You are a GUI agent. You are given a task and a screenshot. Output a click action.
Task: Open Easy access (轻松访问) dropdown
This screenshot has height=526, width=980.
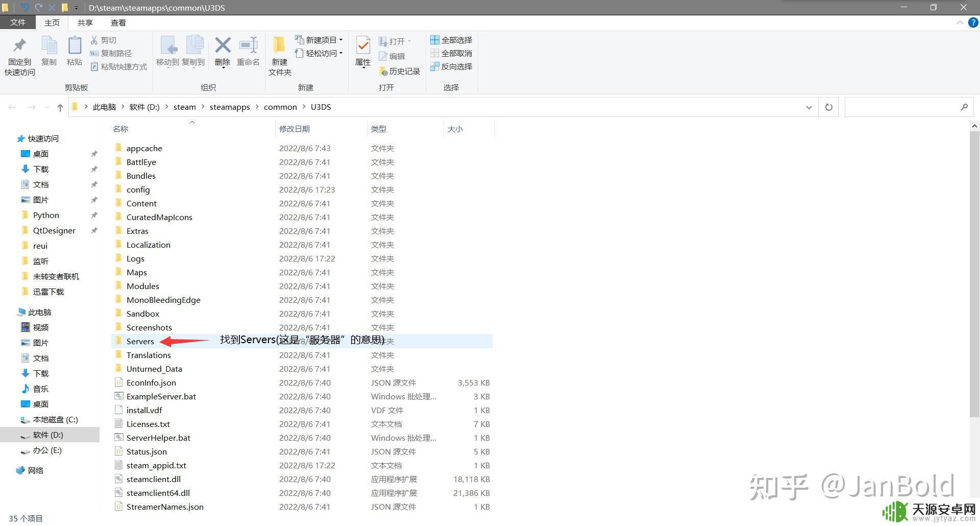pyautogui.click(x=319, y=53)
